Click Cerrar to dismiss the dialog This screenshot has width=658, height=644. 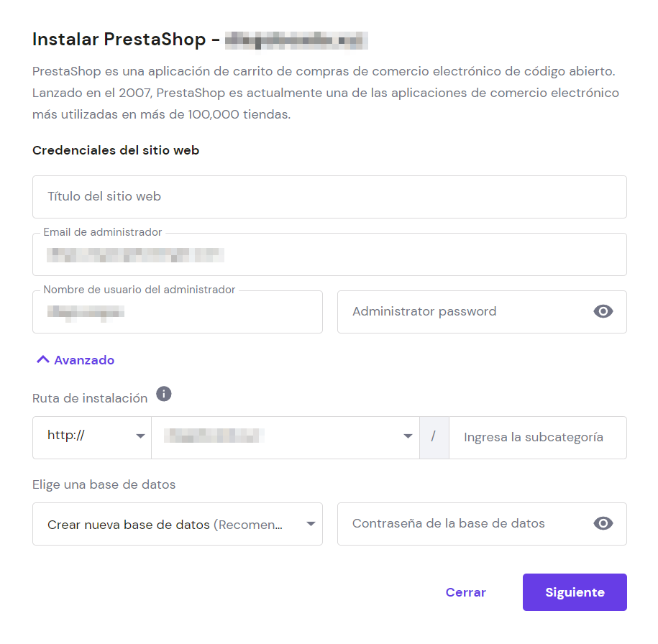coord(465,592)
